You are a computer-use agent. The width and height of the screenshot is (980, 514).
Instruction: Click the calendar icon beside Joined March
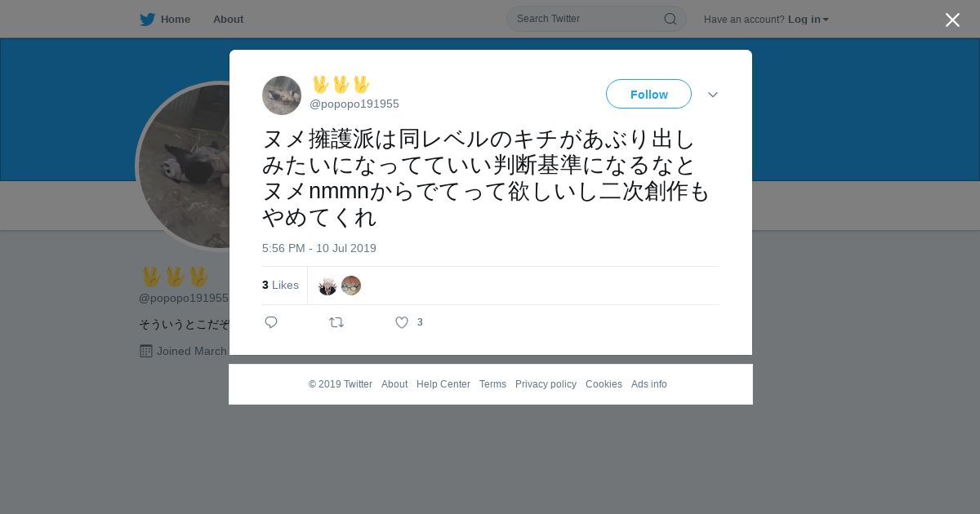[146, 351]
